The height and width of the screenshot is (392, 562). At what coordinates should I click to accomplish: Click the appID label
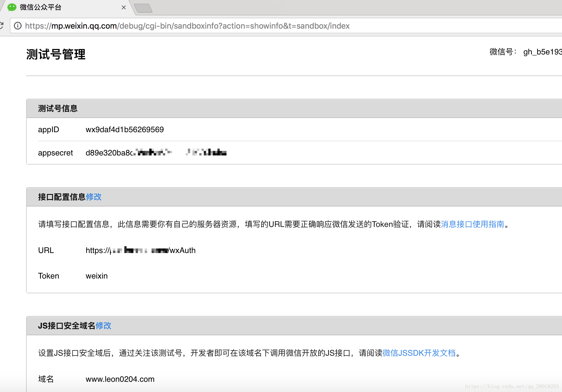[49, 130]
